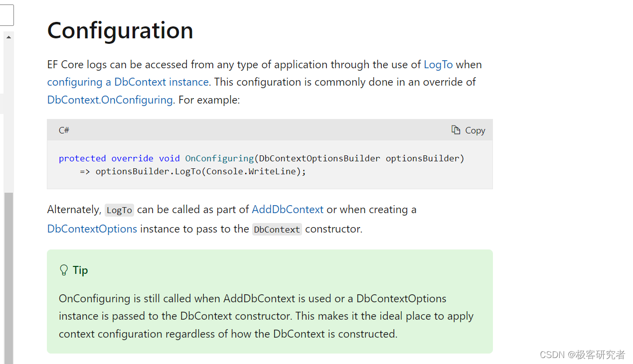This screenshot has width=633, height=364.
Task: Click the DbContext inline code badge
Action: [277, 229]
